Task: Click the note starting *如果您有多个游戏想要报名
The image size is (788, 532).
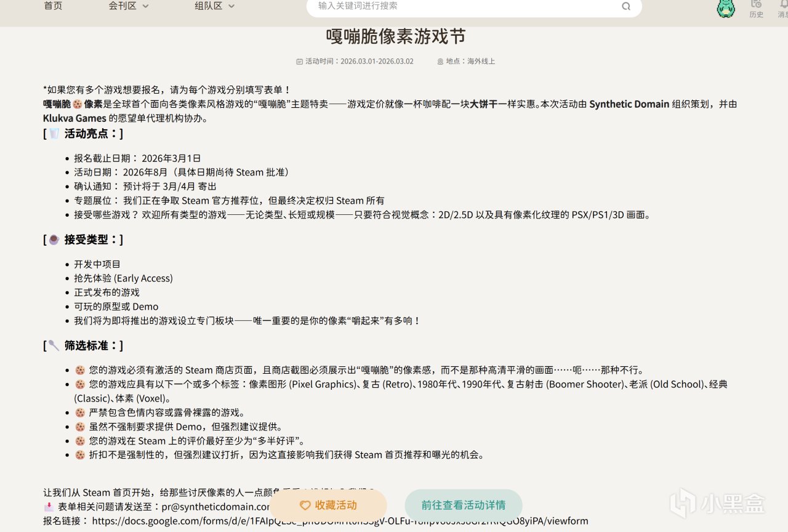Action: pos(167,90)
